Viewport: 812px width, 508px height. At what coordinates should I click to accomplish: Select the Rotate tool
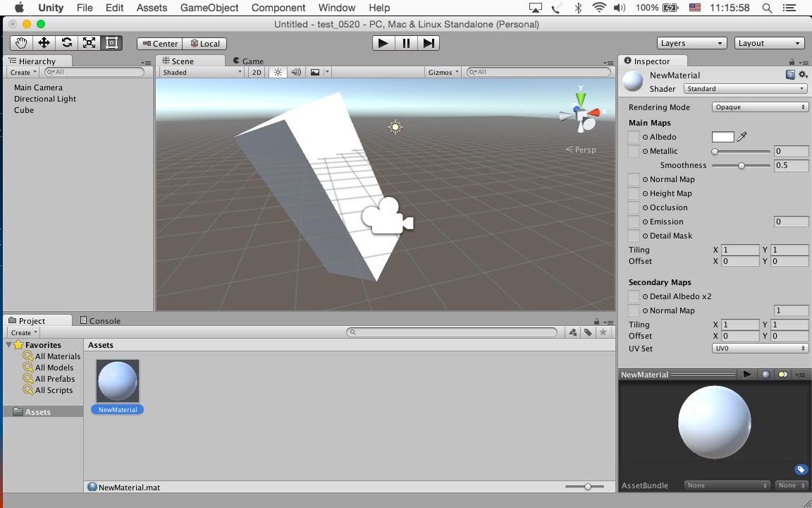66,43
